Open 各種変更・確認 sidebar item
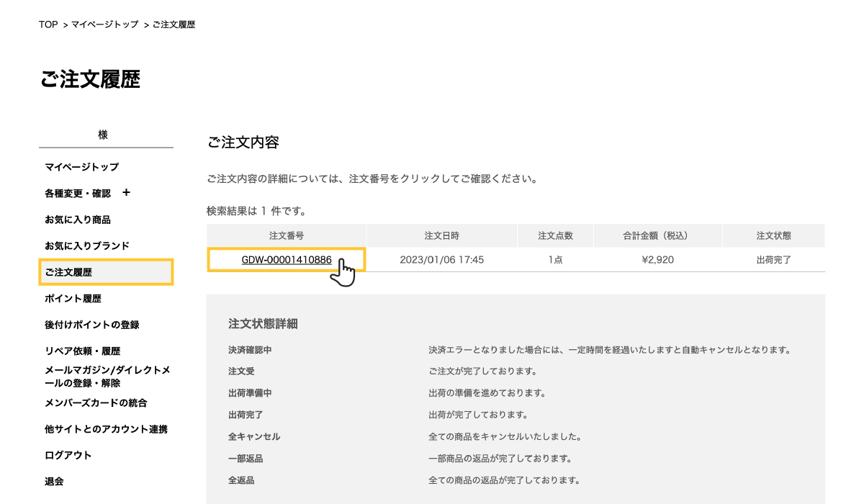 [x=78, y=194]
